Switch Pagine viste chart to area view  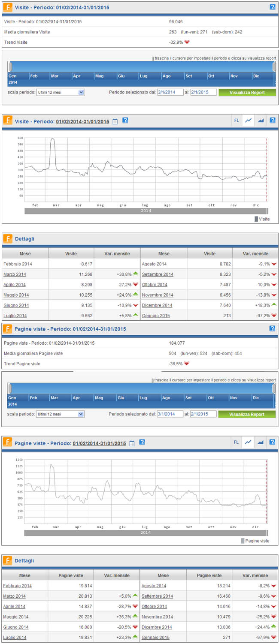260,442
